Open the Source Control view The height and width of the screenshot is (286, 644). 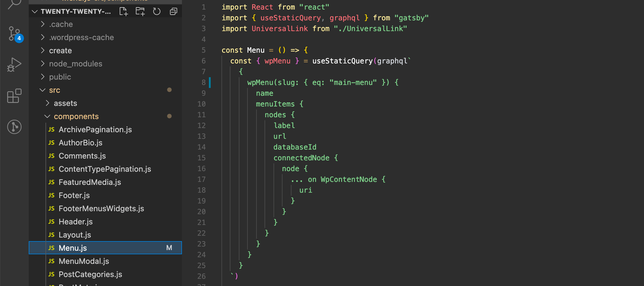tap(14, 34)
